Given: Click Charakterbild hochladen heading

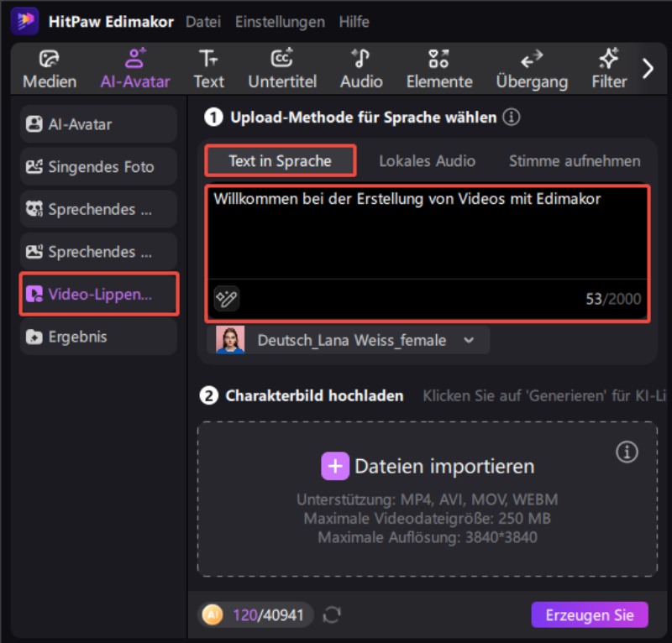Looking at the screenshot, I should click(314, 396).
